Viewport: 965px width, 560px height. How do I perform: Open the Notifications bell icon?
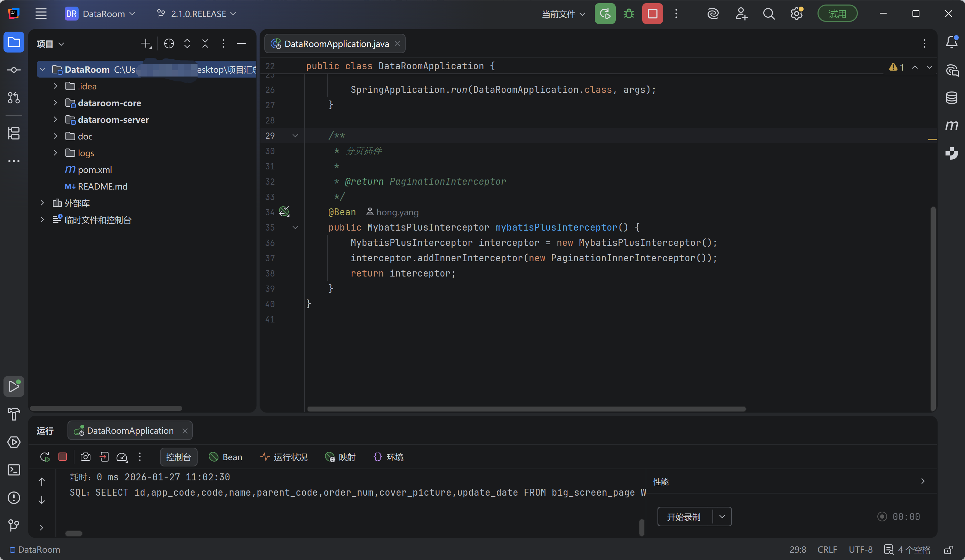point(951,42)
